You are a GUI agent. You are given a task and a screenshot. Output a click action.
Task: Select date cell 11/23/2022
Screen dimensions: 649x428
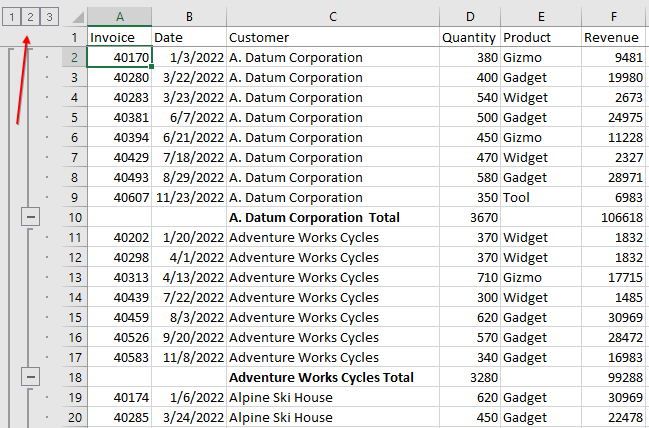click(189, 197)
